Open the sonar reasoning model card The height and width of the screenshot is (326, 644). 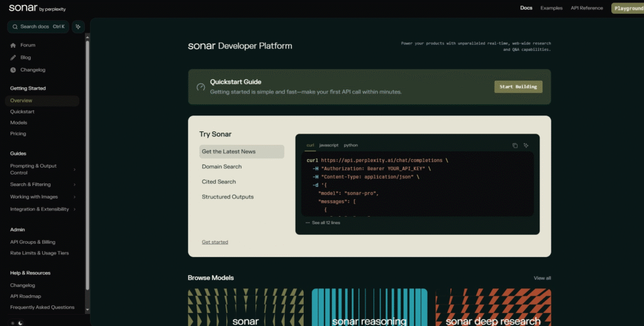pos(369,308)
